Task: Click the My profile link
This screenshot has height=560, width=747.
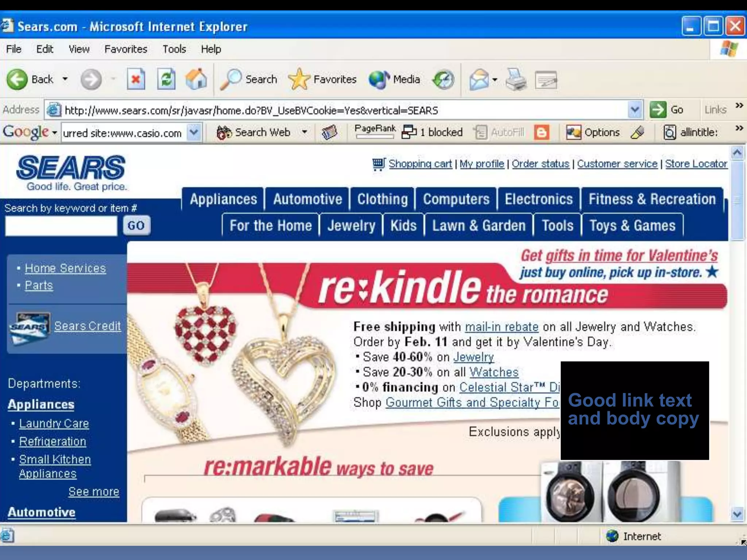Action: tap(482, 164)
